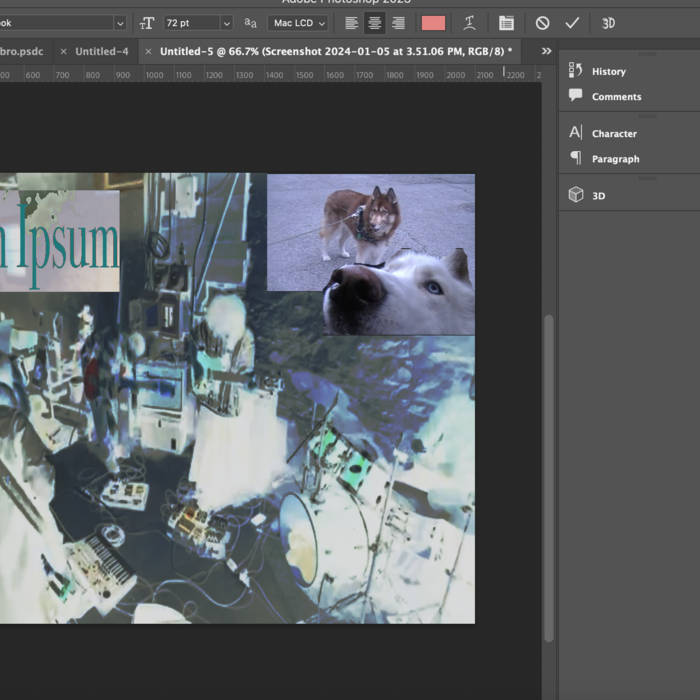Screen dimensions: 700x700
Task: Select center align text
Action: [x=375, y=23]
